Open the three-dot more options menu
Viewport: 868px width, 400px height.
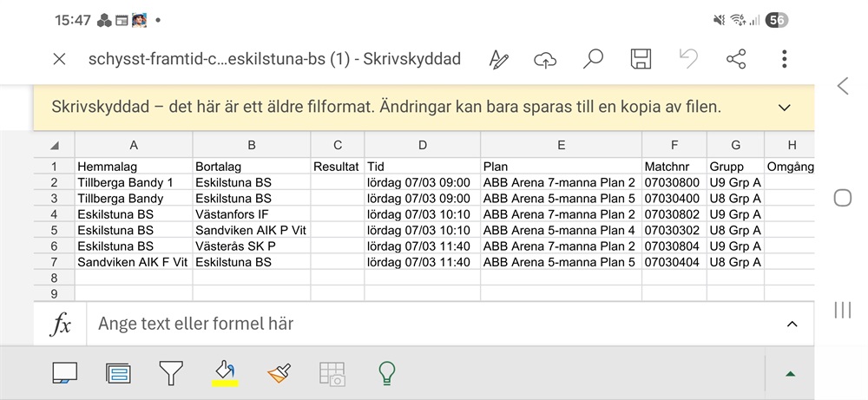click(784, 59)
